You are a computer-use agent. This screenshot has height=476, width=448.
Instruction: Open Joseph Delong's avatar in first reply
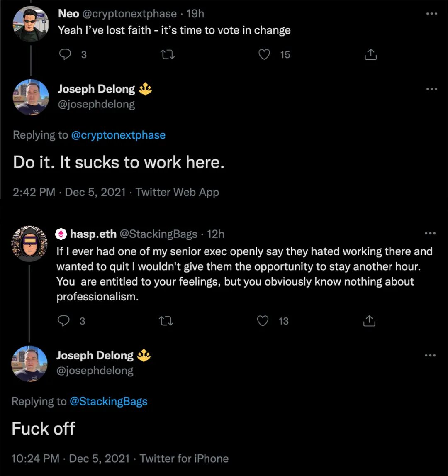pyautogui.click(x=31, y=97)
